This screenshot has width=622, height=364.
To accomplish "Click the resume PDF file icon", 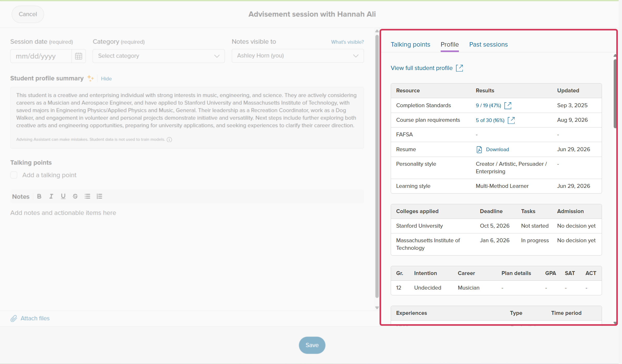I will 479,149.
